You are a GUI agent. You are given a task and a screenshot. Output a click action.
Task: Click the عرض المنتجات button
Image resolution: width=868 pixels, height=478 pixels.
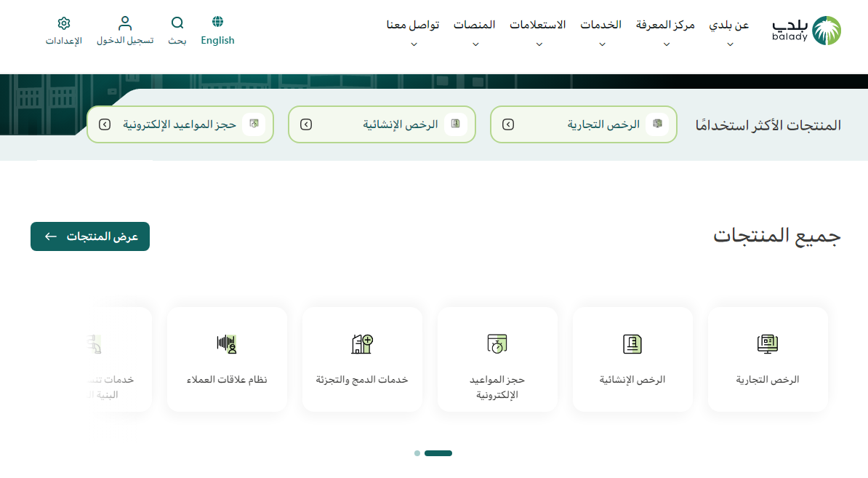pyautogui.click(x=90, y=236)
